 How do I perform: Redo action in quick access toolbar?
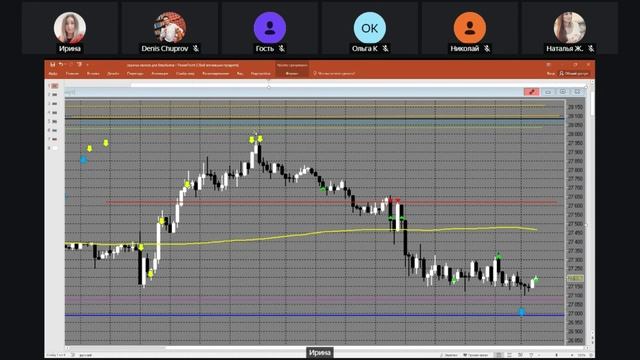70,64
